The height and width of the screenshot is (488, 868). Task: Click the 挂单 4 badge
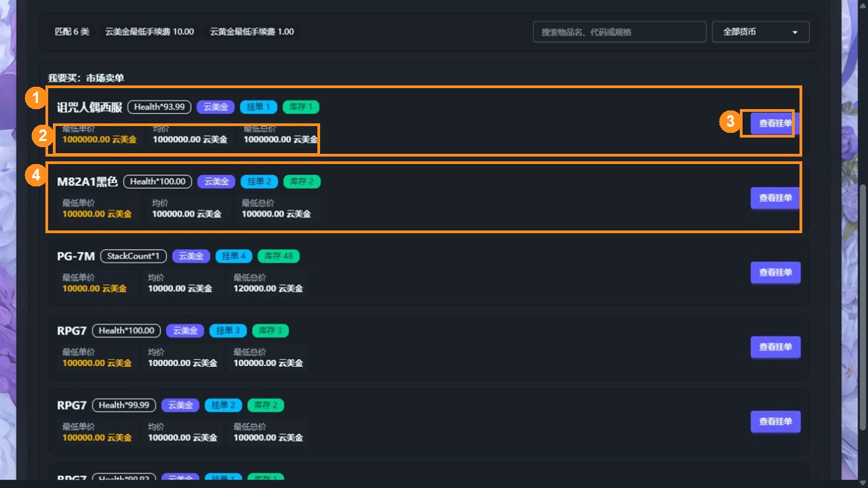tap(235, 256)
